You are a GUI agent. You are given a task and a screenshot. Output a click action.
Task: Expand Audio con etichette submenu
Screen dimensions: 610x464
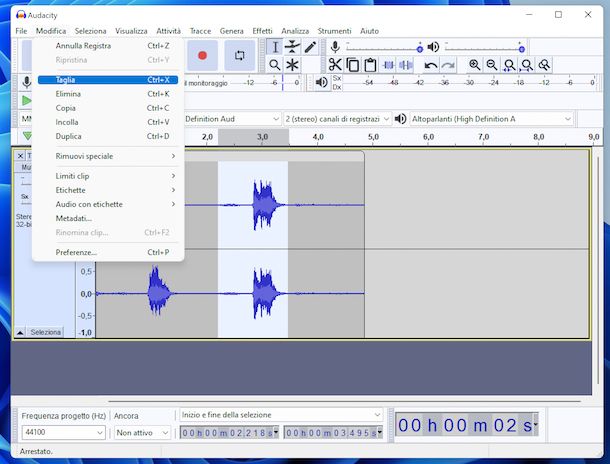(108, 204)
